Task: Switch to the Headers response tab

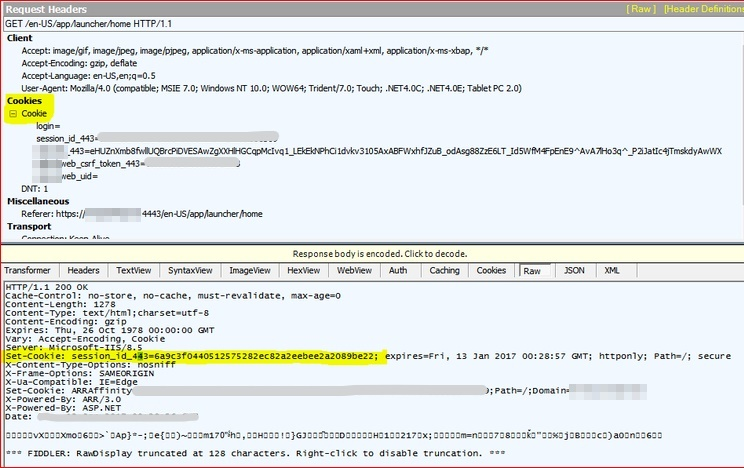Action: point(84,271)
